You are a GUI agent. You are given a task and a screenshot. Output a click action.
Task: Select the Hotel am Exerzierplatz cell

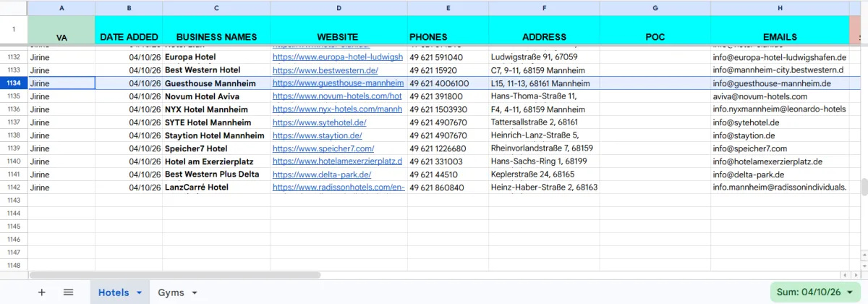point(217,161)
